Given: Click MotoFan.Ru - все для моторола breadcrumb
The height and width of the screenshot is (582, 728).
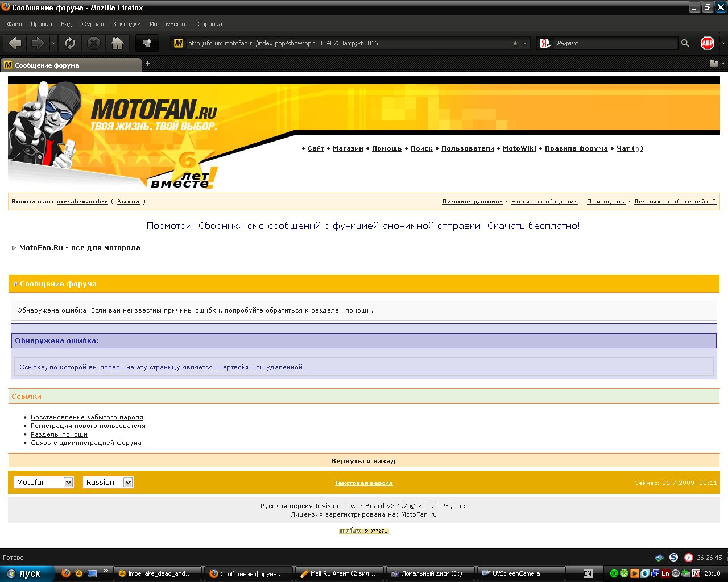Looking at the screenshot, I should (x=80, y=247).
